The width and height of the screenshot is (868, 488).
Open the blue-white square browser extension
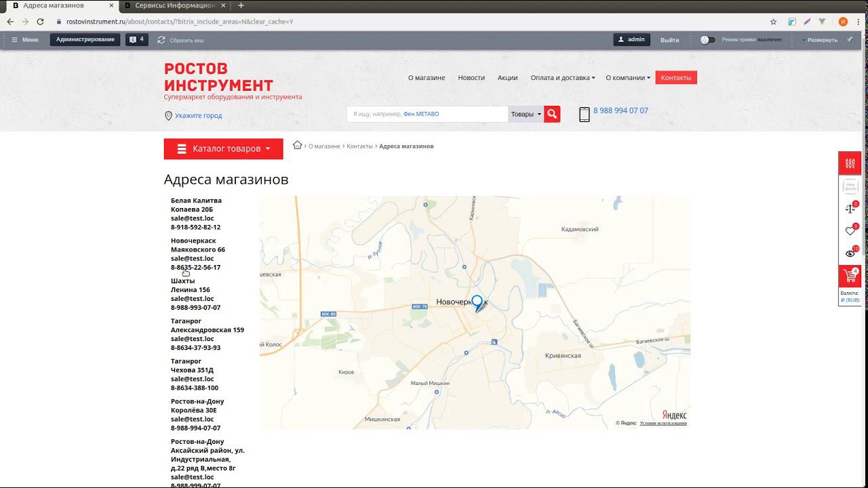791,22
